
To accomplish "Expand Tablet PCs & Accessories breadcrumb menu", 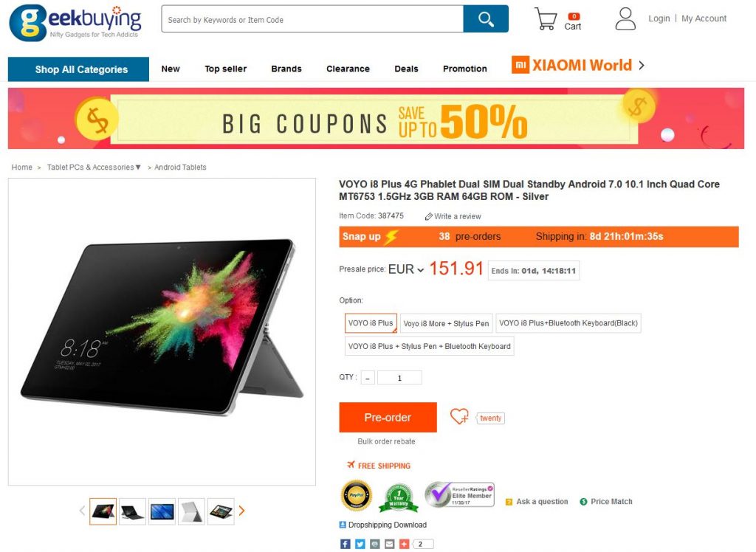I will (x=94, y=168).
